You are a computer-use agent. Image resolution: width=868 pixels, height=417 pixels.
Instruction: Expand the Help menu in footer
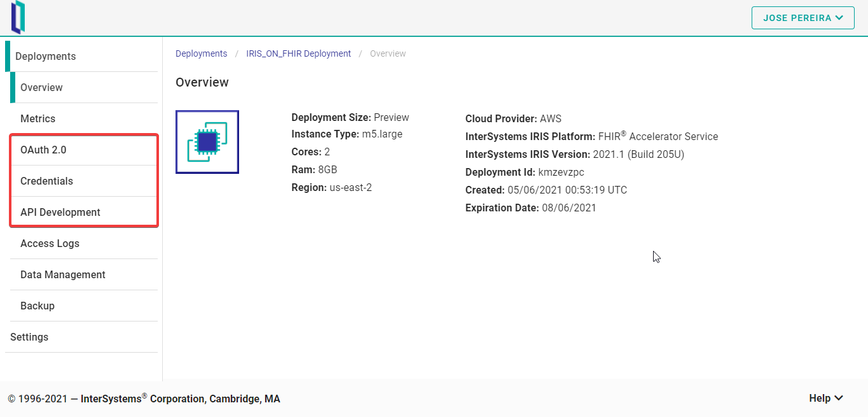[826, 398]
